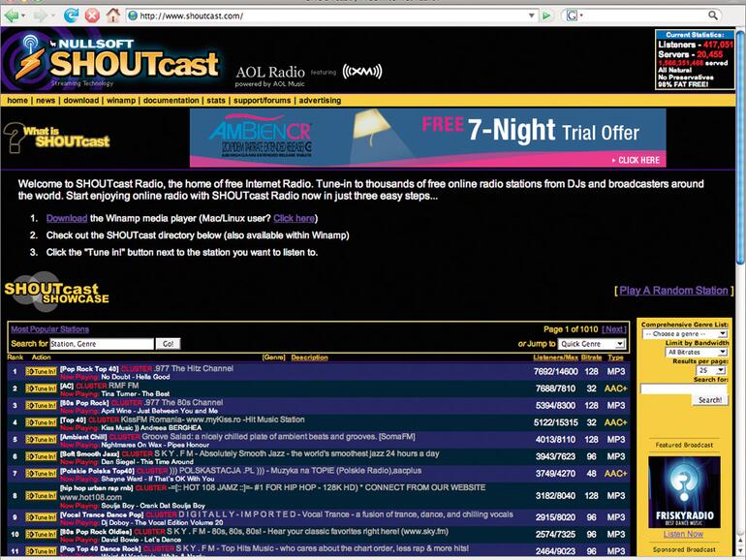Tune in to POLSKASTACJA.PL station
Viewport: 746px width, 560px height.
coord(41,474)
